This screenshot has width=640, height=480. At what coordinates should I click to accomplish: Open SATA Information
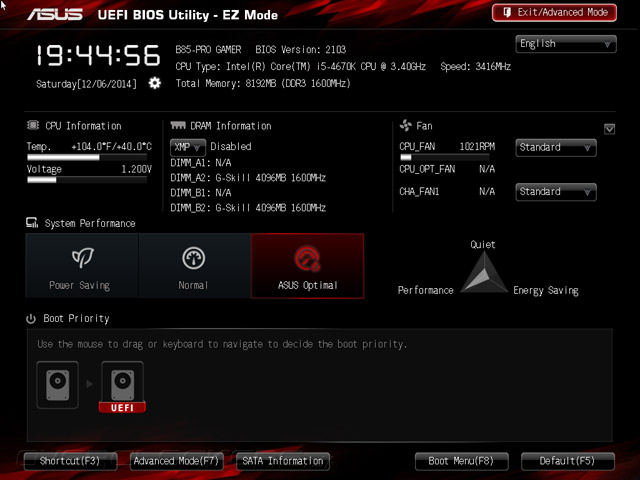pyautogui.click(x=283, y=461)
